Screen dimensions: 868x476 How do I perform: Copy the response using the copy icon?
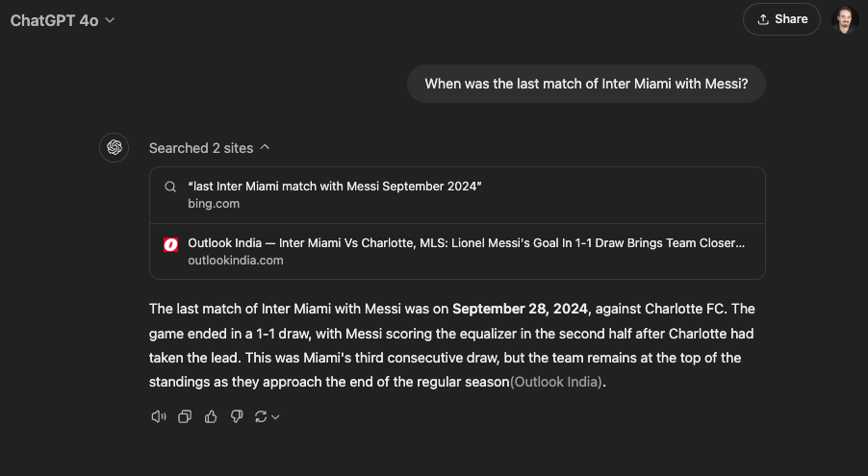[185, 416]
